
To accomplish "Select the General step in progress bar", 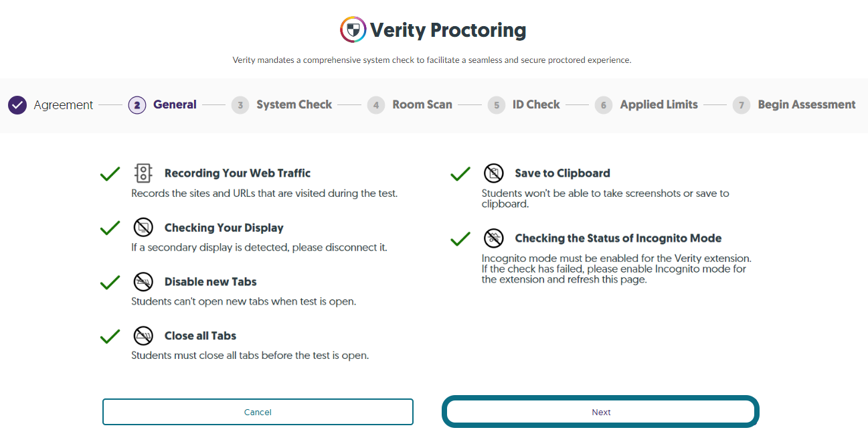I will tap(163, 105).
